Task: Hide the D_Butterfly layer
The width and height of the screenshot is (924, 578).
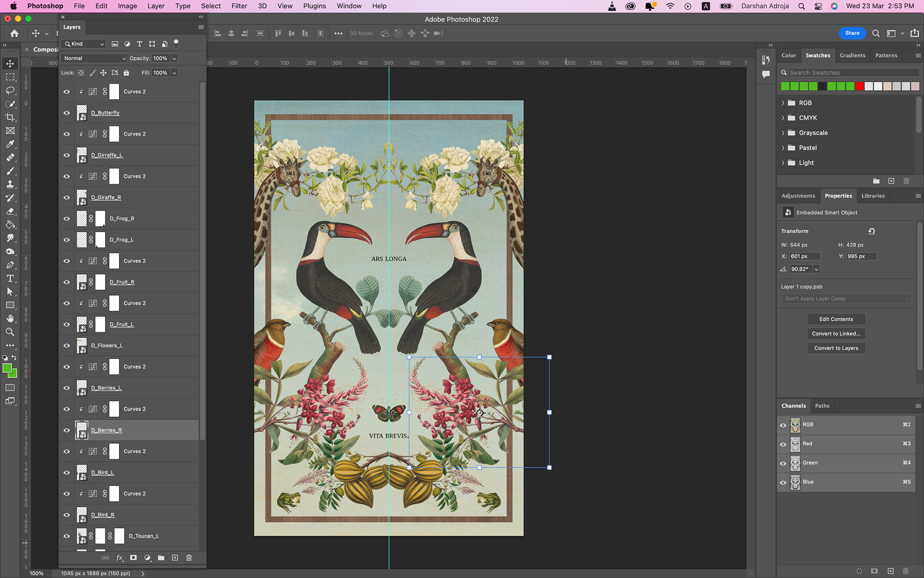Action: [66, 113]
